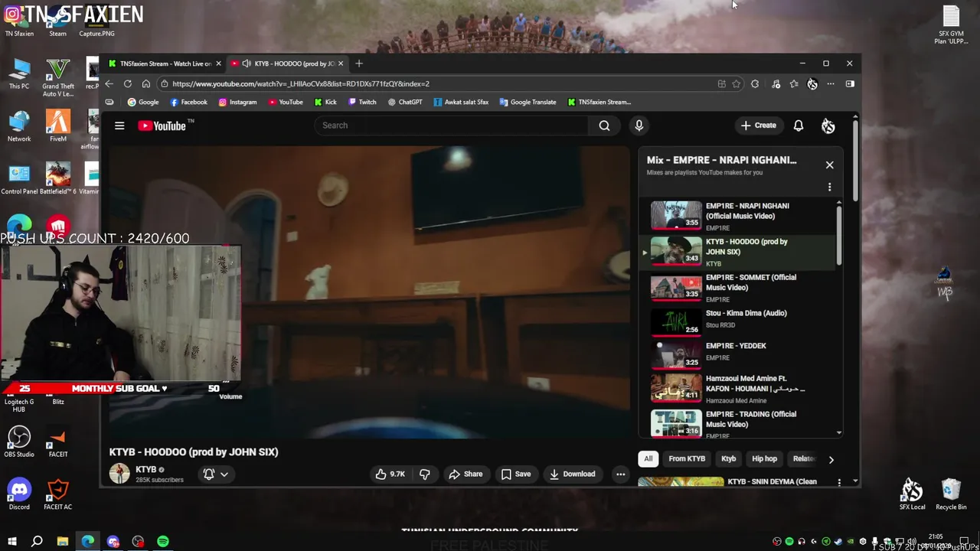The width and height of the screenshot is (980, 551).
Task: Add this page to favorites star
Action: tap(736, 83)
